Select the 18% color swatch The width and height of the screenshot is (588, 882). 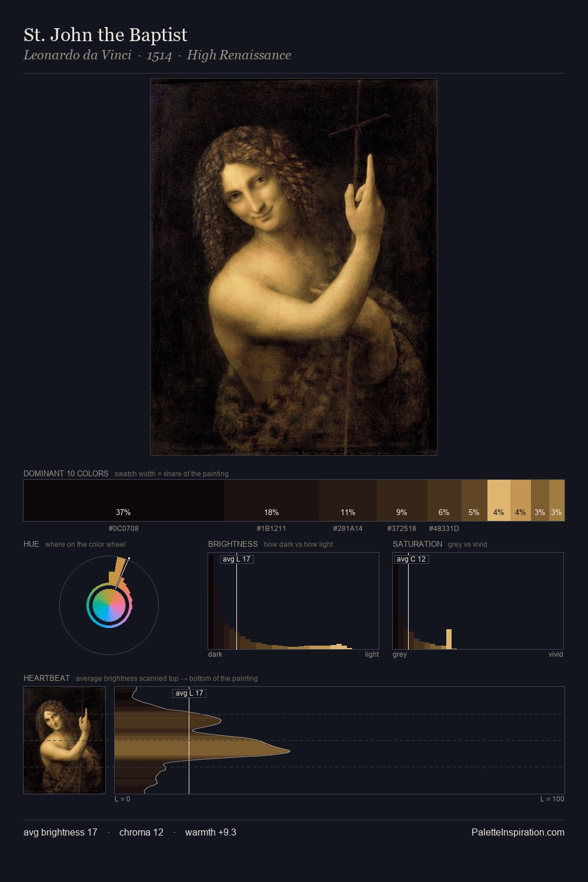coord(272,500)
